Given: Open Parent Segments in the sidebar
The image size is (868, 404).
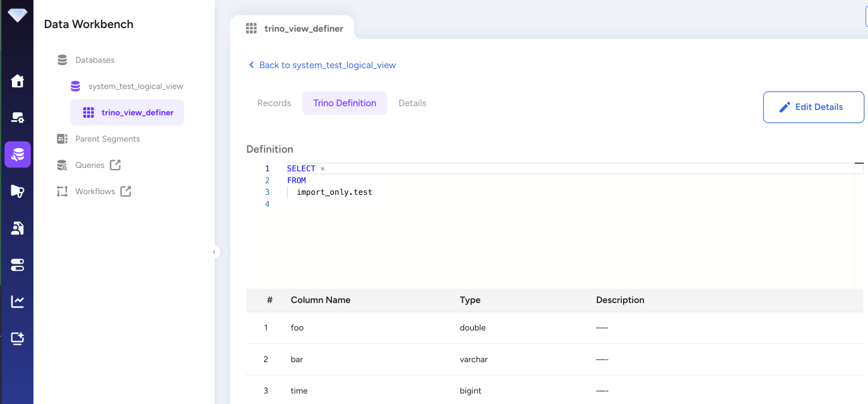Looking at the screenshot, I should pos(107,139).
